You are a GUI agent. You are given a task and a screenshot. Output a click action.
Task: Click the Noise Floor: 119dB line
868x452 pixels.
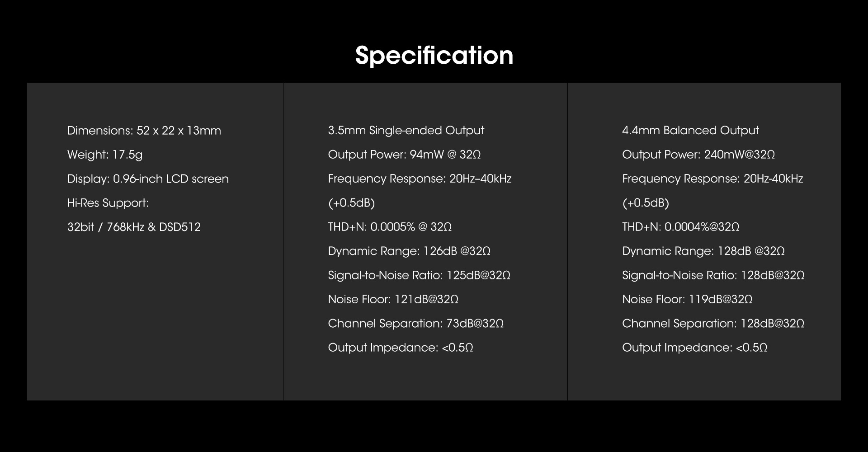pyautogui.click(x=687, y=299)
